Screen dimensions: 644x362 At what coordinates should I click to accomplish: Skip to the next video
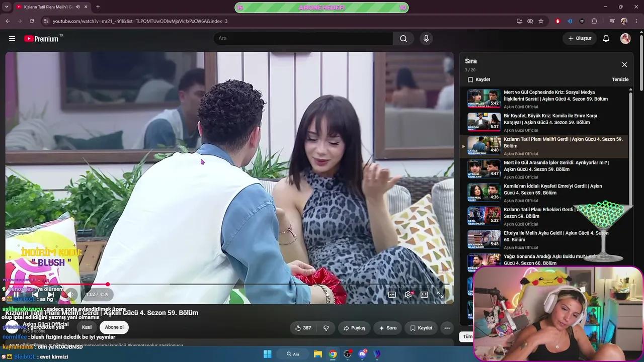pyautogui.click(x=51, y=295)
